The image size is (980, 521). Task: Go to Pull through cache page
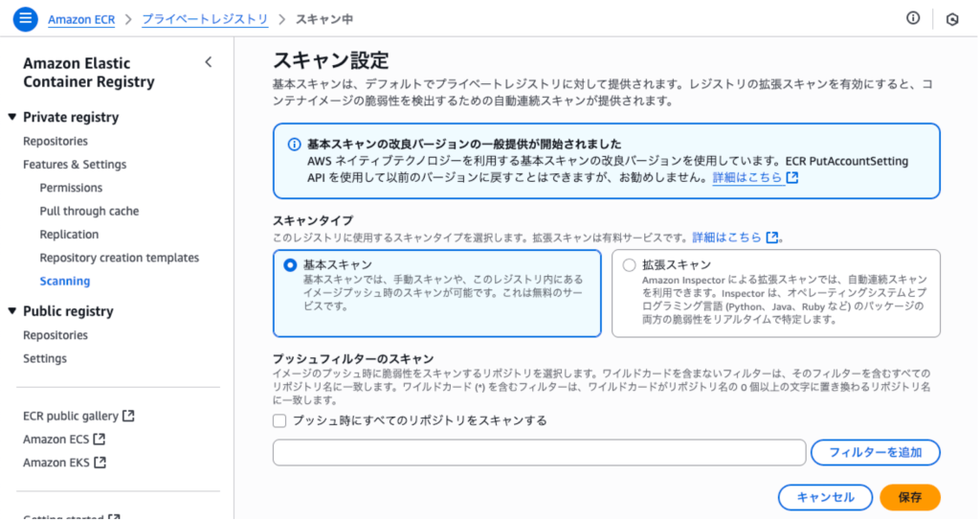pos(89,211)
